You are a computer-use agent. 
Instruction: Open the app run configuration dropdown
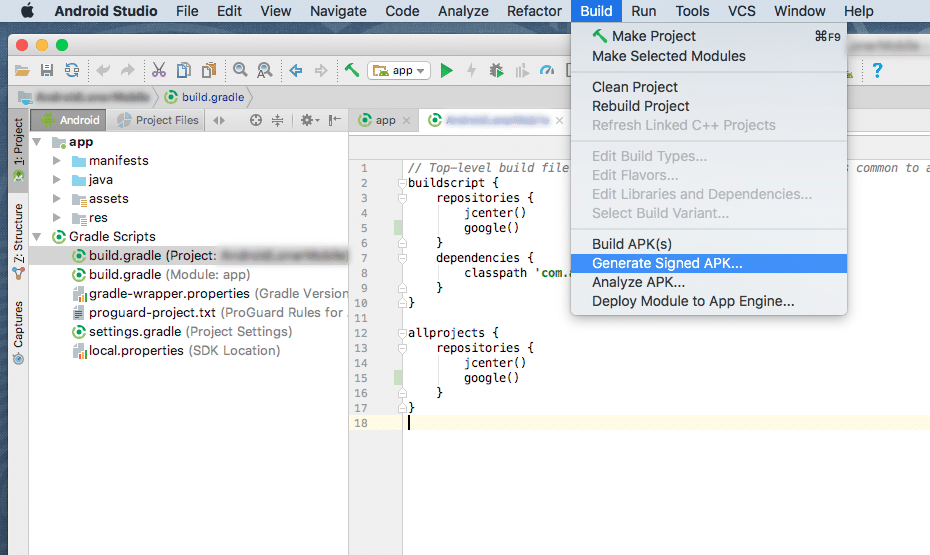tap(399, 71)
